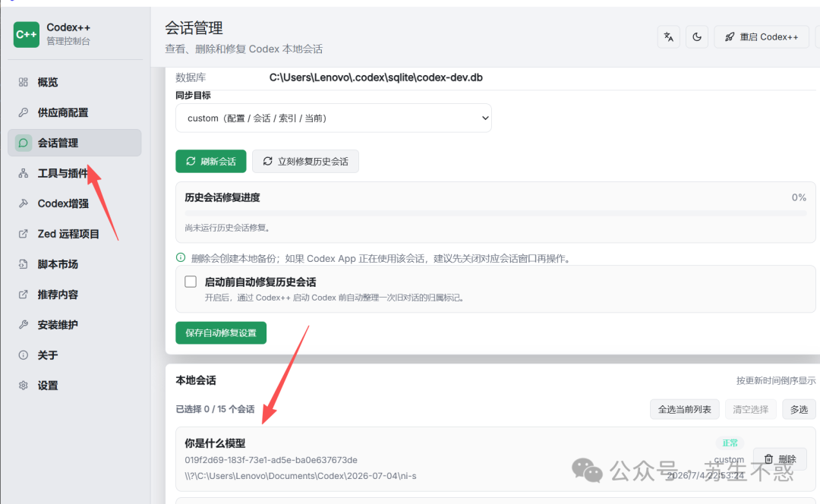820x504 pixels.
Task: Click the 刷新会话 green button
Action: [x=211, y=161]
